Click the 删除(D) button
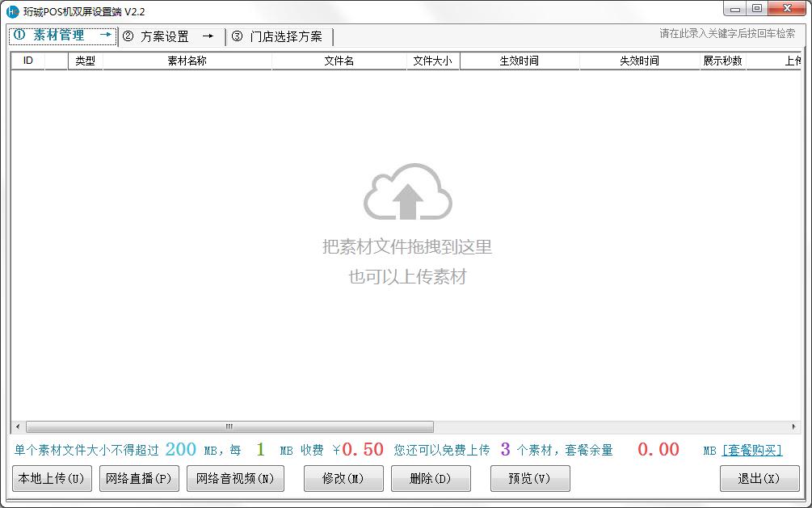The image size is (812, 508). click(x=431, y=478)
